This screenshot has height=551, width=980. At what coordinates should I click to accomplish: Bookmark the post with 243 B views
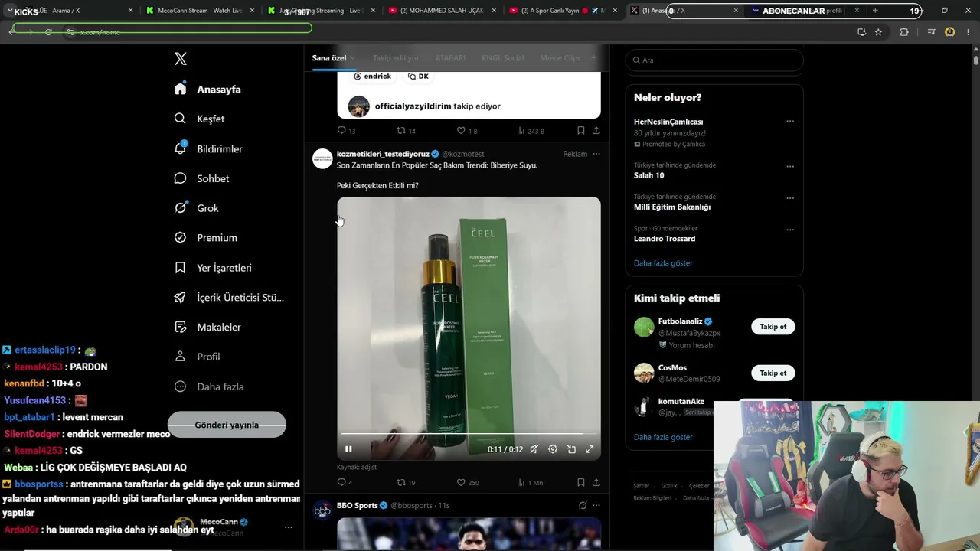tap(581, 131)
